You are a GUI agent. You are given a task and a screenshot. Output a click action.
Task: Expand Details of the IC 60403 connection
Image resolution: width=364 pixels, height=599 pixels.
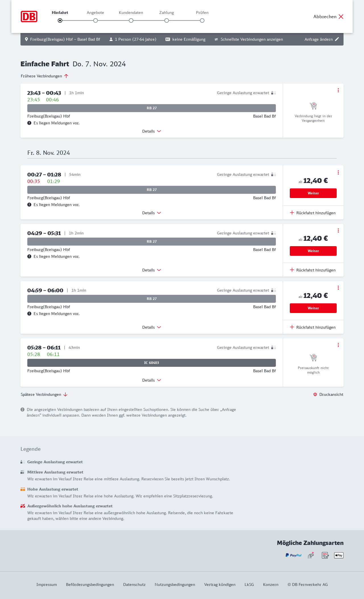(x=152, y=380)
